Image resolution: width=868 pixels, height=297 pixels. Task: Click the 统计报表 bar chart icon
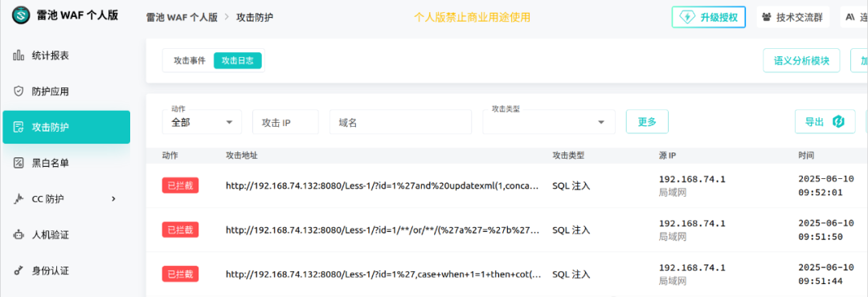pyautogui.click(x=18, y=55)
